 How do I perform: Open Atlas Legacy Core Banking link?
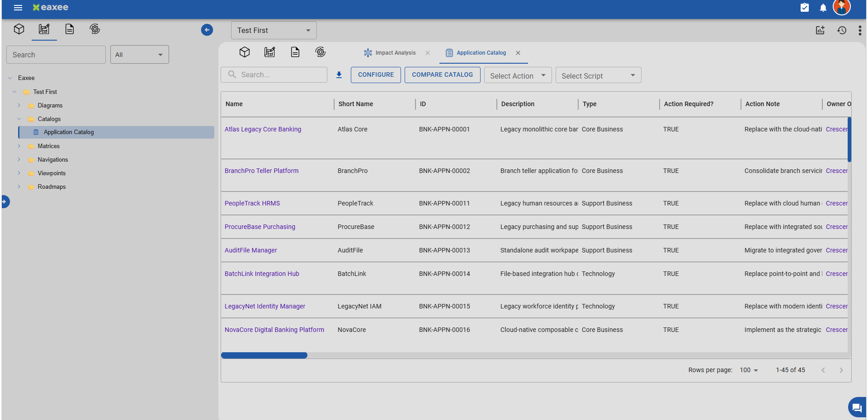263,129
